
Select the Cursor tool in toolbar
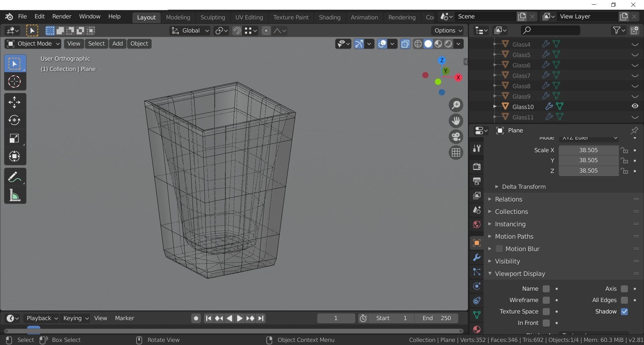coord(14,81)
